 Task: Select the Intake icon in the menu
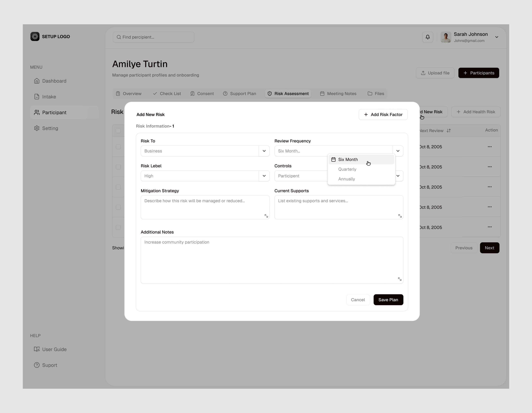(37, 97)
